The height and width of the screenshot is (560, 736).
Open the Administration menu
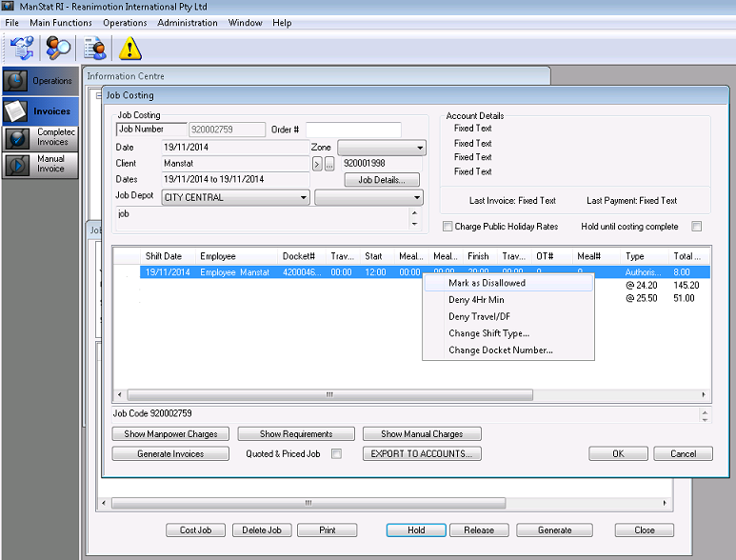click(x=188, y=23)
